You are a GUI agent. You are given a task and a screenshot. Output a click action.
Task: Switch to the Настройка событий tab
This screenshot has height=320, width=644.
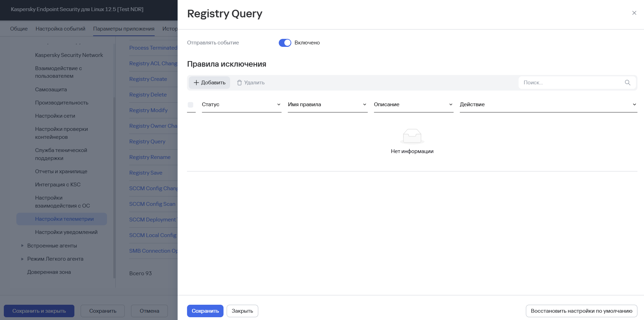pyautogui.click(x=60, y=29)
